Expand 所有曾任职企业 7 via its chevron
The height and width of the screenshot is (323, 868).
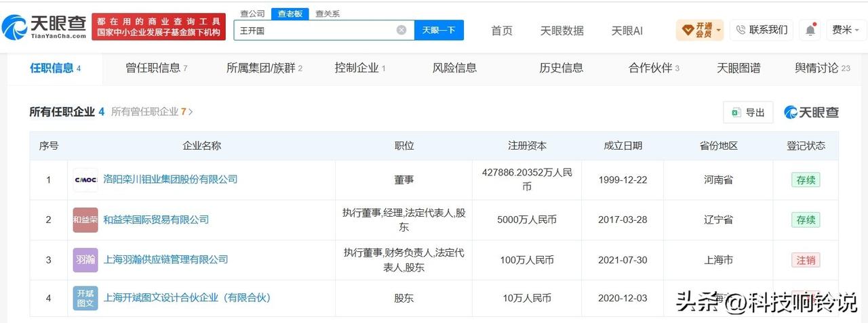tap(191, 112)
